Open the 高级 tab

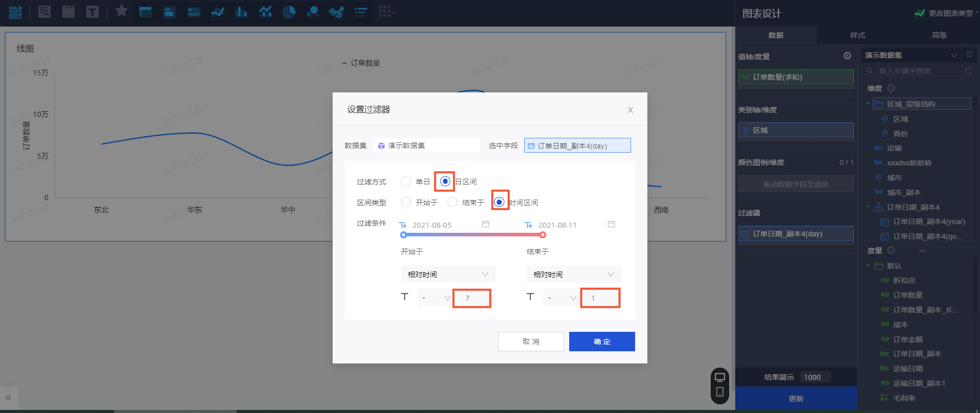939,35
